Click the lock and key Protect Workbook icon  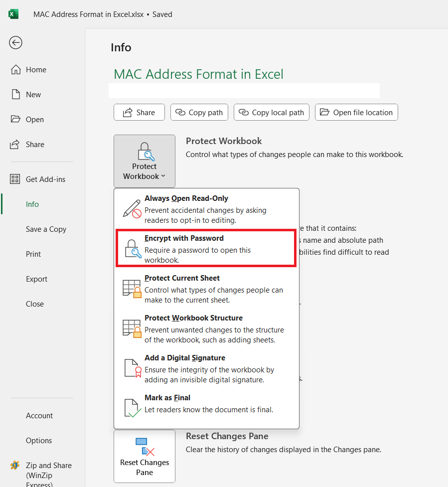pyautogui.click(x=146, y=152)
